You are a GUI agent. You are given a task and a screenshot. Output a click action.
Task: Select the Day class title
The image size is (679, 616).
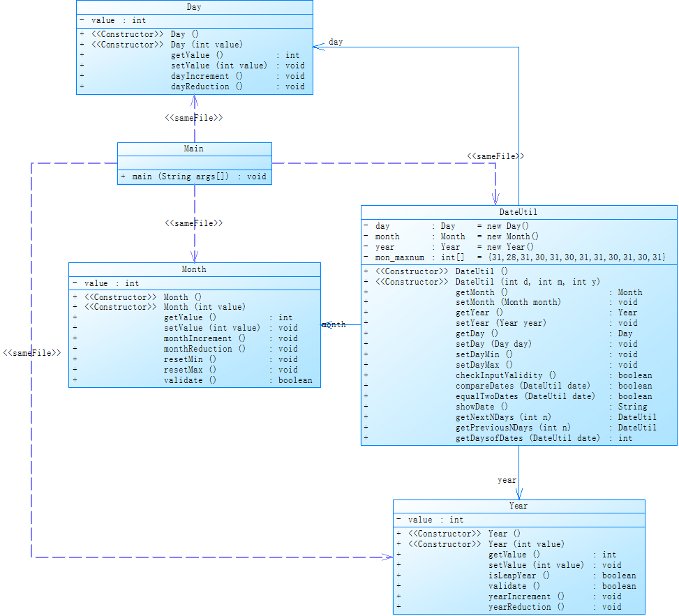point(194,7)
